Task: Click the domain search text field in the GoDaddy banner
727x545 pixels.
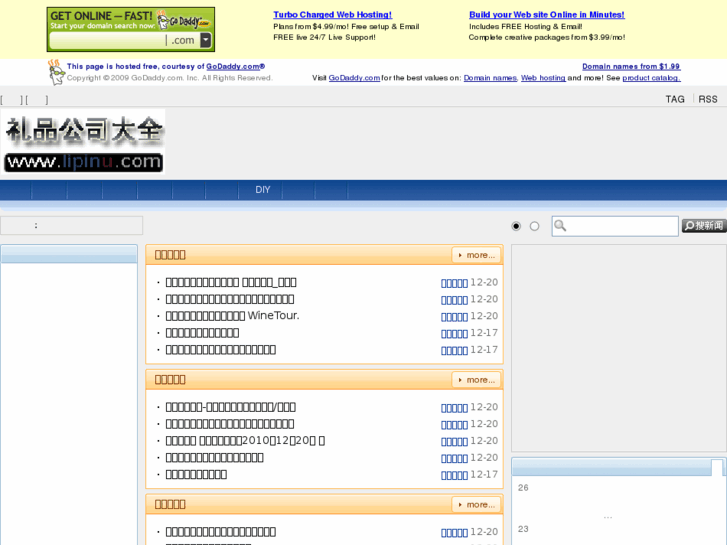Action: [x=108, y=40]
